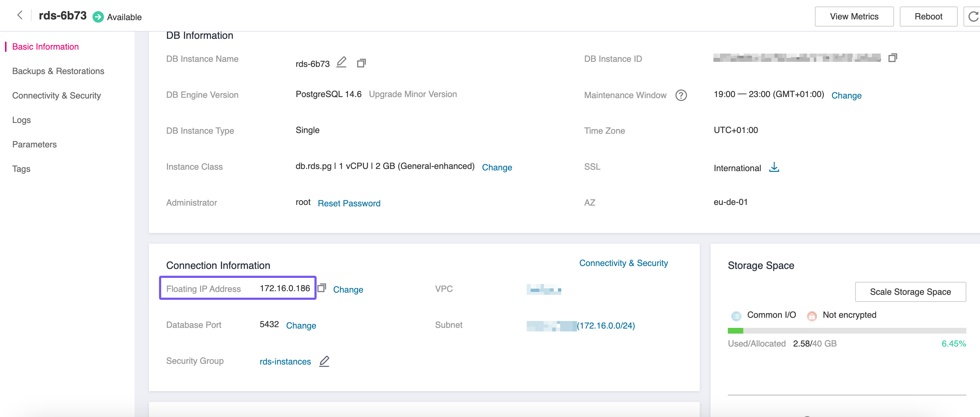The image size is (980, 417).
Task: Download the SSL International certificate
Action: (x=774, y=167)
